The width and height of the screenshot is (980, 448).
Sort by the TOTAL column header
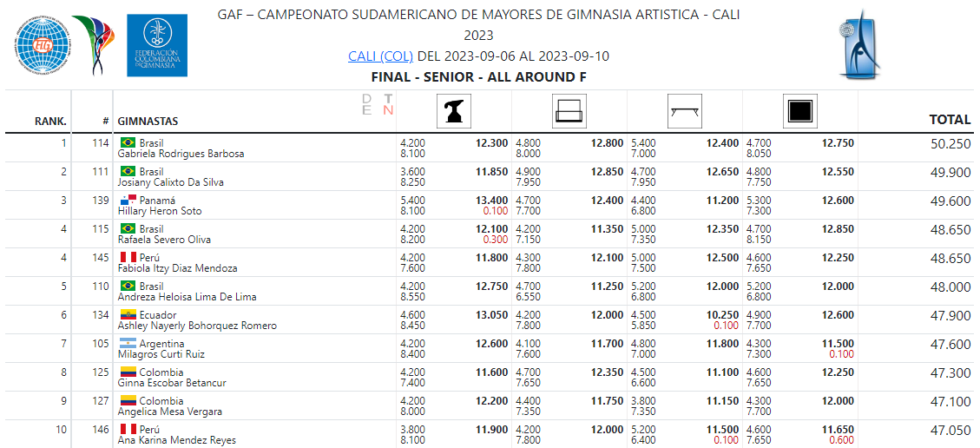[950, 120]
